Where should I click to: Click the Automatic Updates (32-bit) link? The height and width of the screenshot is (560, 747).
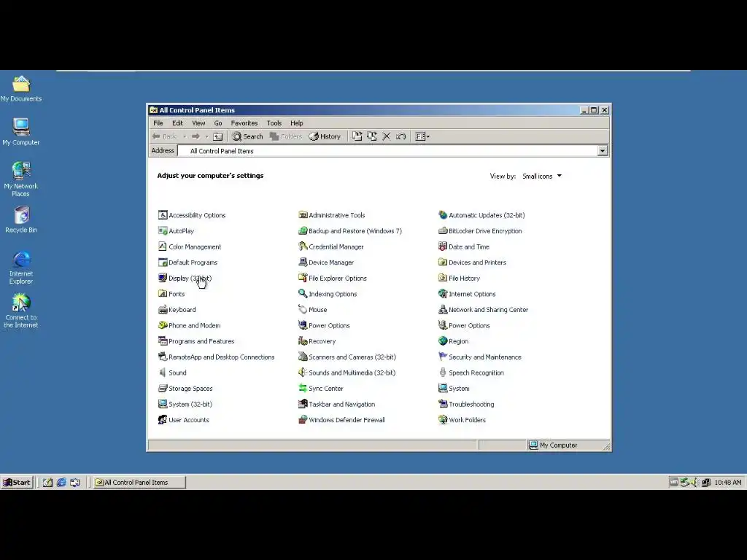[487, 215]
